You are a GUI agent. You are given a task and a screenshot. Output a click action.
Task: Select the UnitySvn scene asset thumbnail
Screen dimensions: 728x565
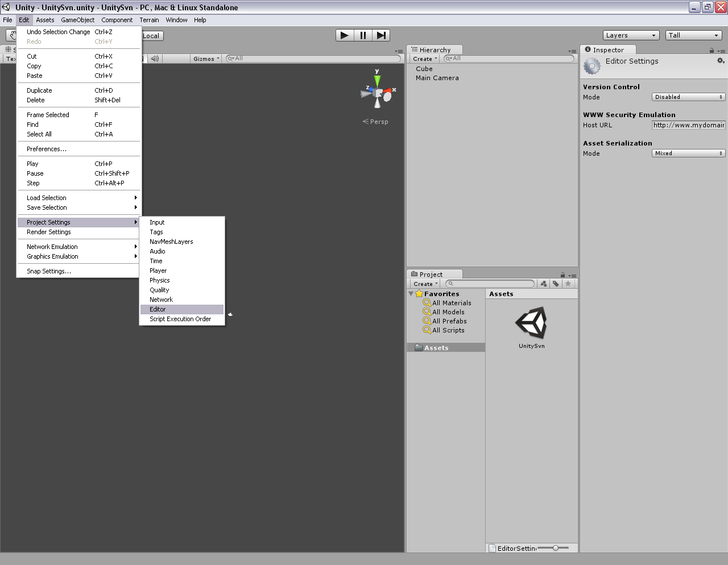[531, 323]
